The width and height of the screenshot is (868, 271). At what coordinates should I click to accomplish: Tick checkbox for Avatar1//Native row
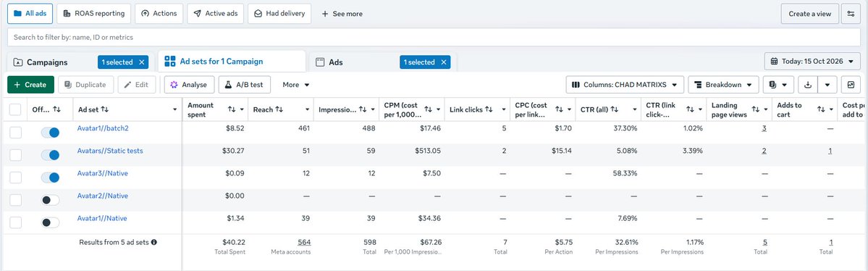(15, 222)
